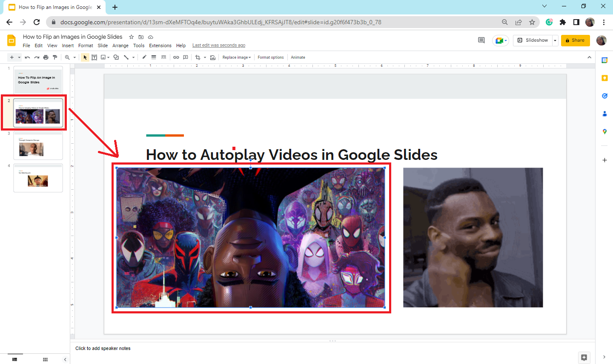Select the Line tool
The image size is (613, 364).
(126, 57)
